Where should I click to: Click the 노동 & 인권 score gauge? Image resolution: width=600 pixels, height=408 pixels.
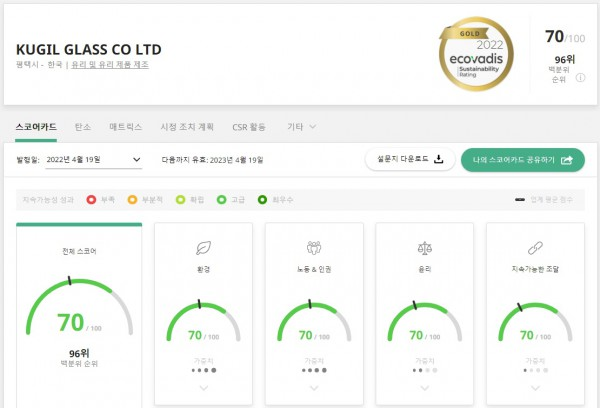coord(314,322)
